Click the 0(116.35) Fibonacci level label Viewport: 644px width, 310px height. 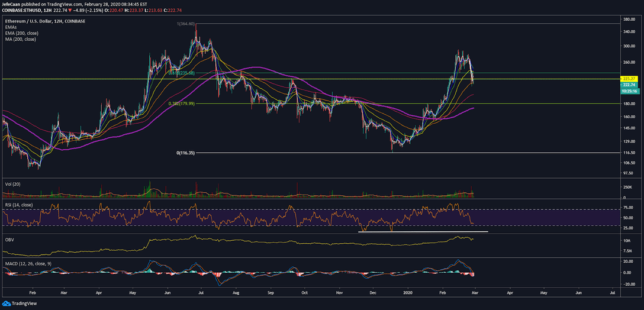click(185, 153)
